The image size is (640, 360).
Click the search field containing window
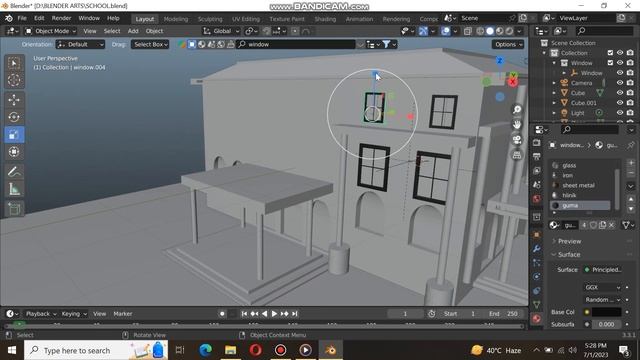(296, 44)
